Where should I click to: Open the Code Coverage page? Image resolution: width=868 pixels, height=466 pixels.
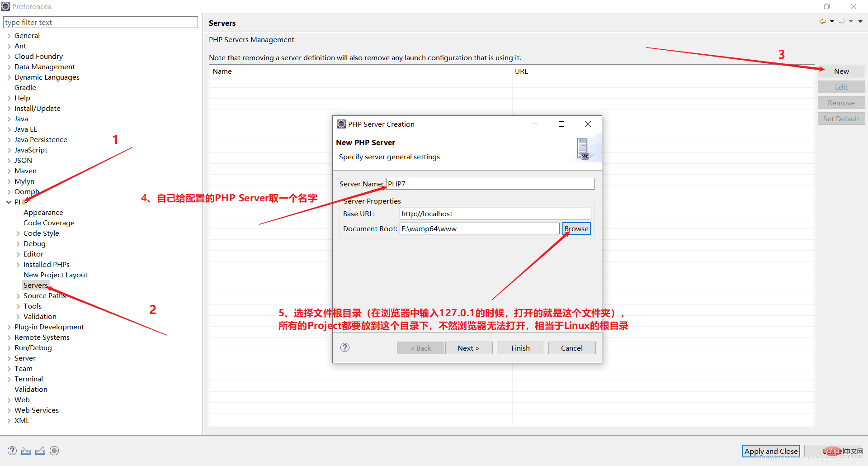point(49,223)
